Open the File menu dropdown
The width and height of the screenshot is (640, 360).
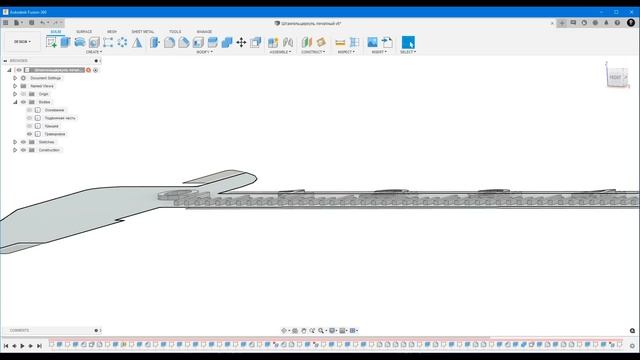coord(18,23)
